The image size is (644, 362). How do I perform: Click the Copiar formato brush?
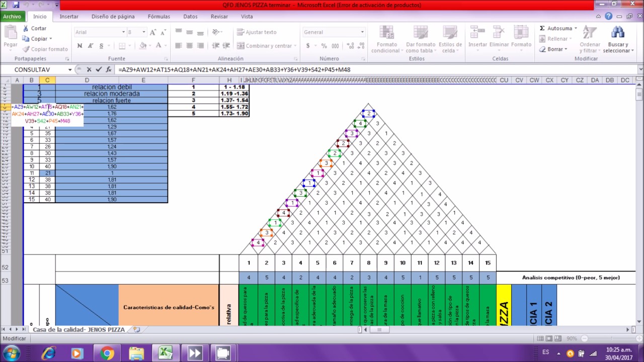(x=26, y=49)
